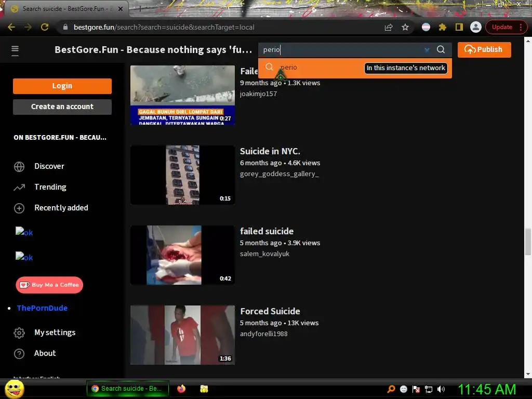This screenshot has width=532, height=399.
Task: Open the ThePornDude link
Action: pos(42,308)
